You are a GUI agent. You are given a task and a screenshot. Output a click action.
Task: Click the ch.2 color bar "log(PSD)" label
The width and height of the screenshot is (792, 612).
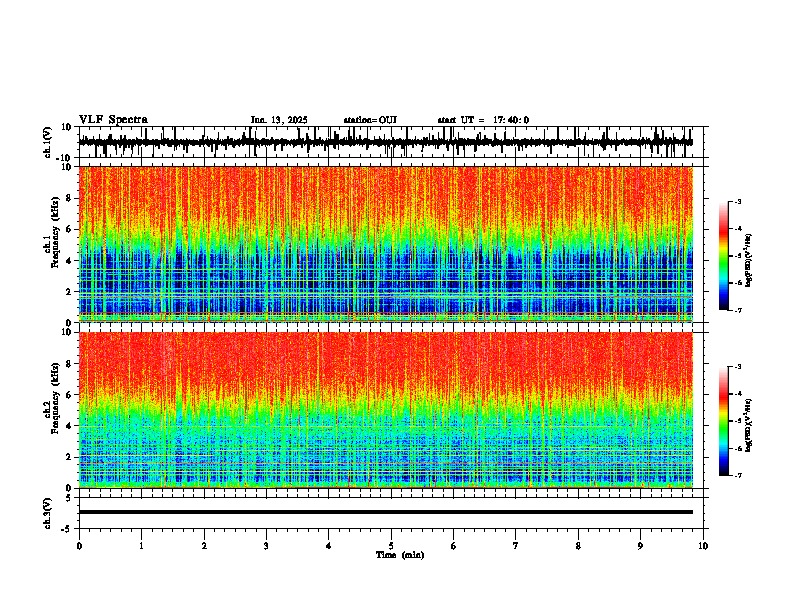(749, 425)
